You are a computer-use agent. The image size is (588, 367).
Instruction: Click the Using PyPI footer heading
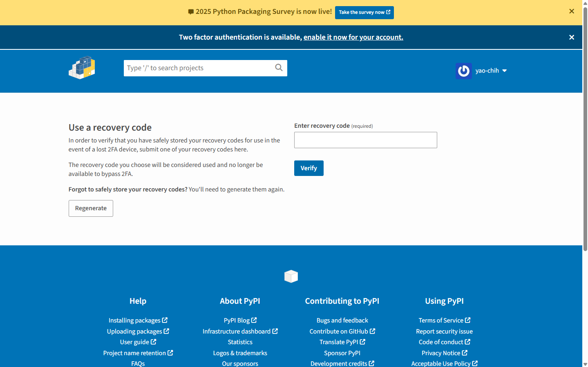(x=445, y=301)
